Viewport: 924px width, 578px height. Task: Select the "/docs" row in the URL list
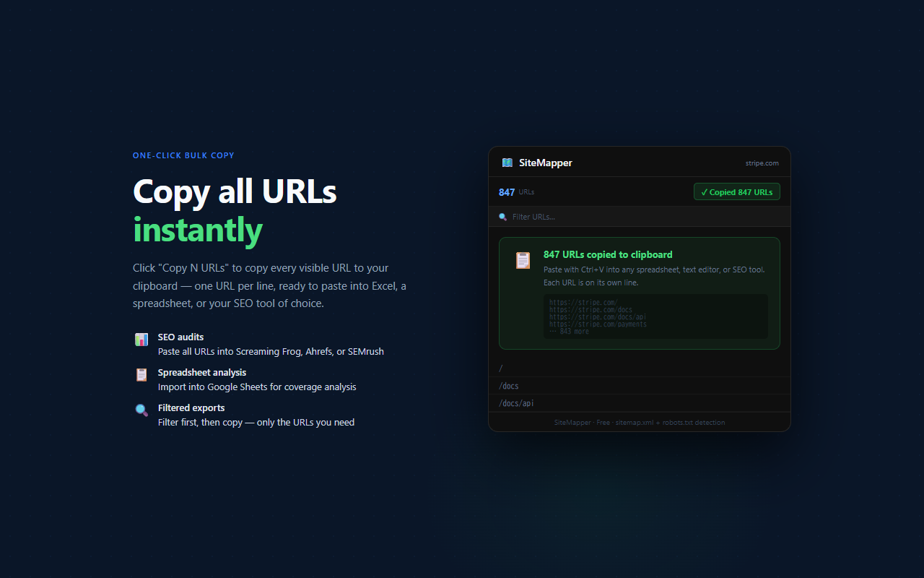click(x=640, y=386)
